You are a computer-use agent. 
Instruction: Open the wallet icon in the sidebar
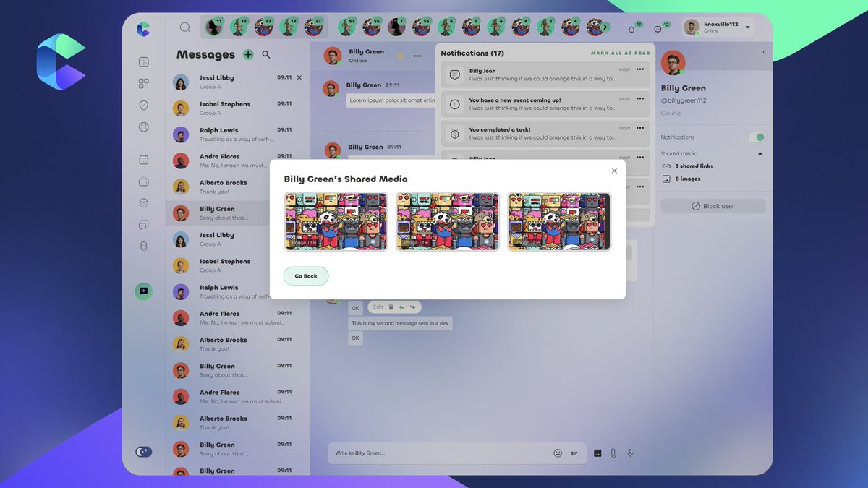tap(143, 181)
